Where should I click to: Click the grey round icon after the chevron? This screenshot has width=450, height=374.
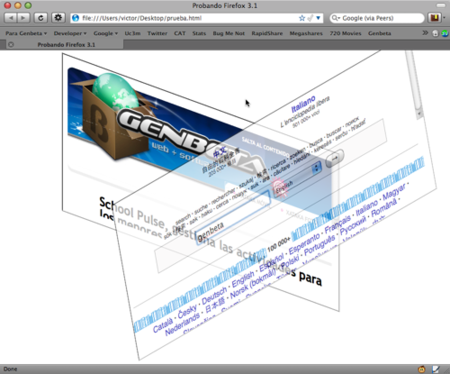tap(435, 33)
